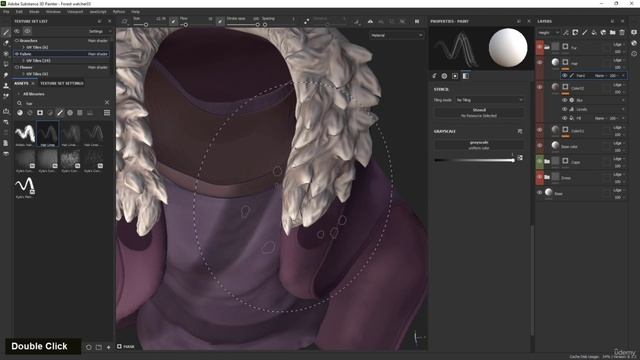640x360 pixels.
Task: Click the Add mask icon in Layers toolbar
Action: point(575,32)
